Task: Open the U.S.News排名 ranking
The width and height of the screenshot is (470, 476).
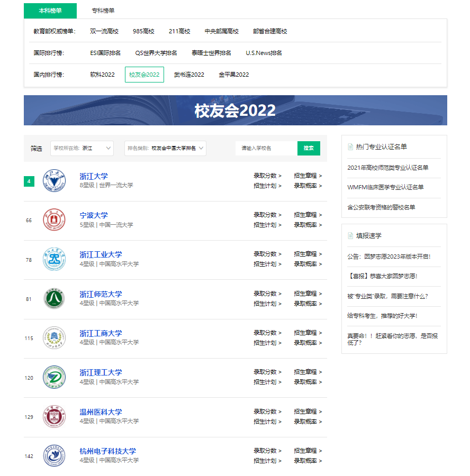Action: point(264,53)
